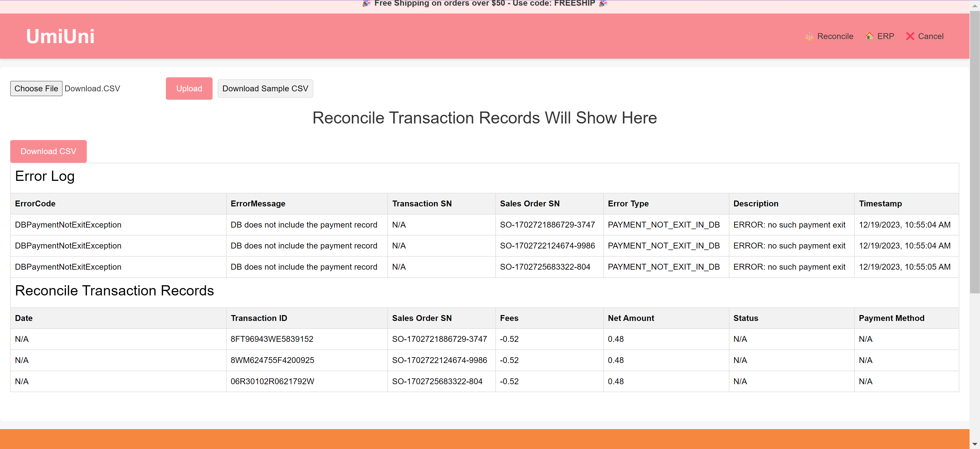980x449 pixels.
Task: Click the UmiUni logo title
Action: (60, 36)
